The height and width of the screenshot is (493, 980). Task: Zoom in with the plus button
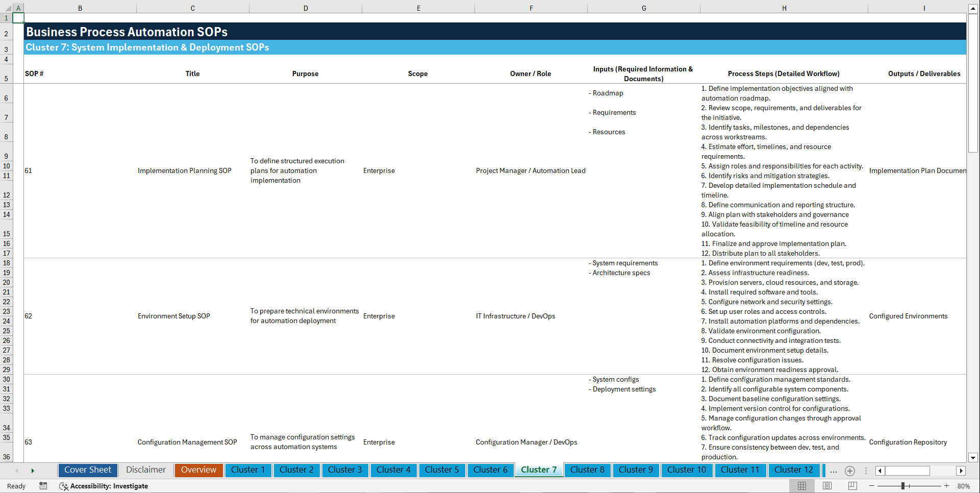[x=946, y=486]
